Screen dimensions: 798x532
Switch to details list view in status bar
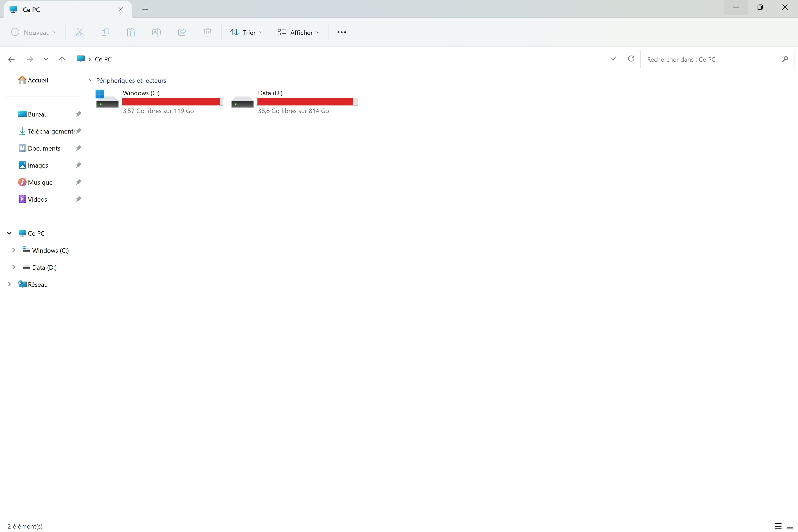click(x=778, y=526)
